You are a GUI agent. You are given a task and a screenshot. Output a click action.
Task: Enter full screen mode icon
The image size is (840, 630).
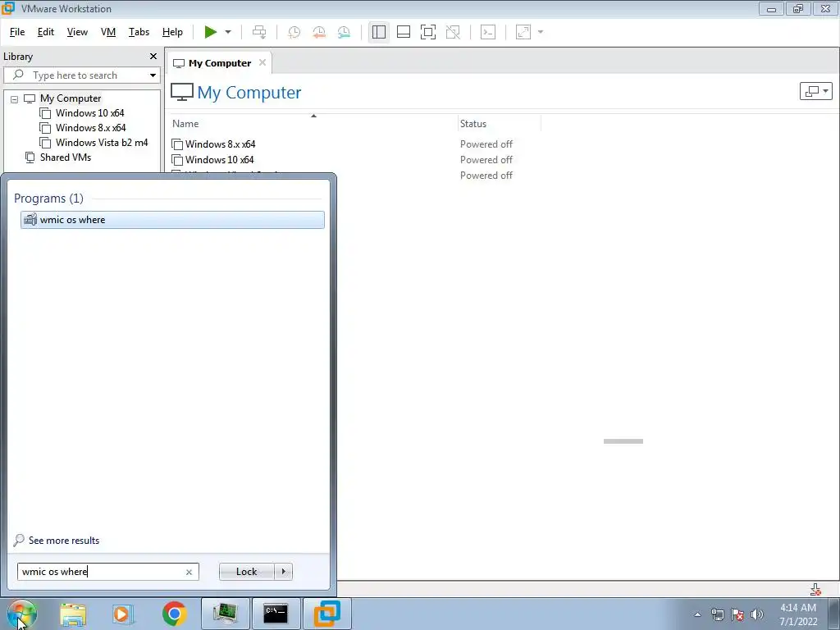coord(428,32)
